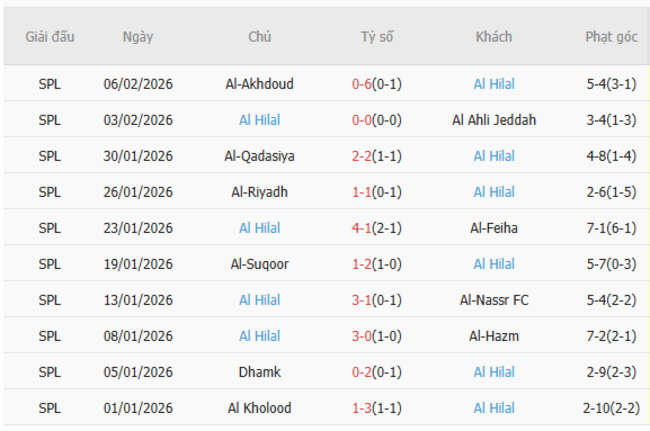Select the Al-Hazm away team

click(494, 336)
